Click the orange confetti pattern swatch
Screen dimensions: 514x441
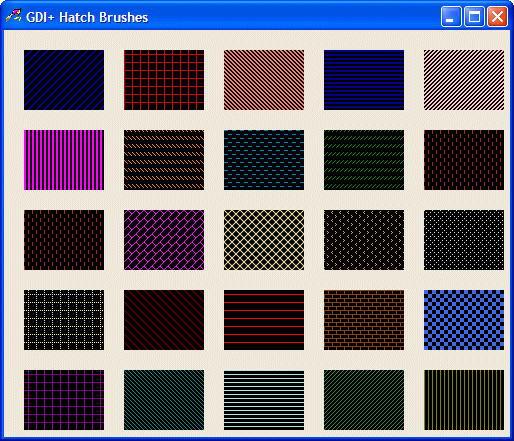[x=364, y=240]
